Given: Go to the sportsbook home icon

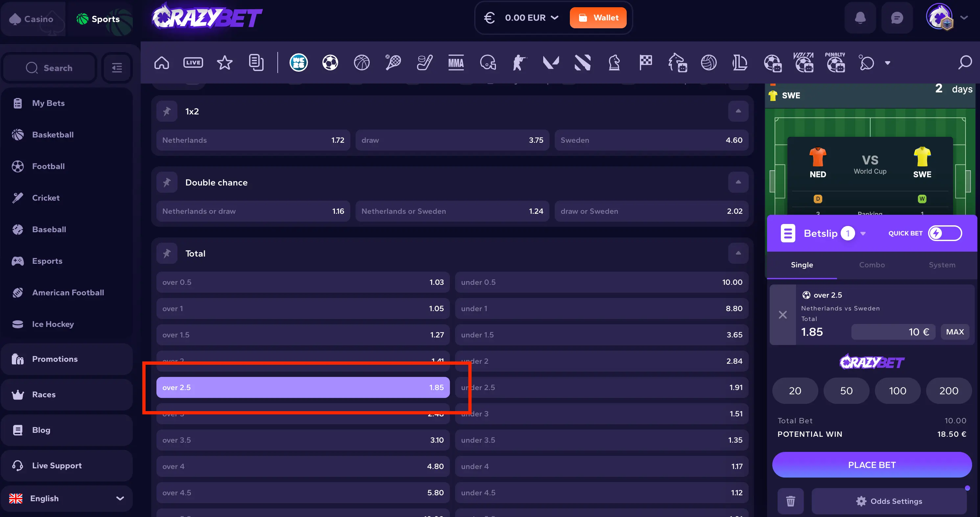Looking at the screenshot, I should [162, 62].
